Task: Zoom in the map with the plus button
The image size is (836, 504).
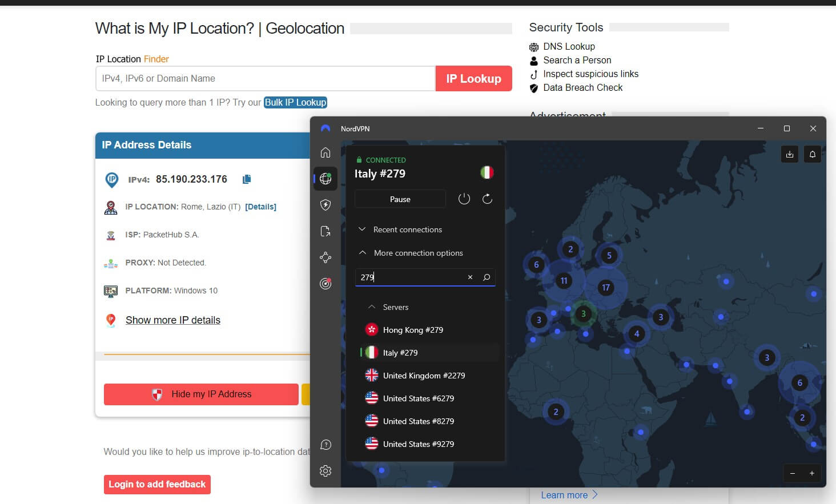Action: pos(811,473)
